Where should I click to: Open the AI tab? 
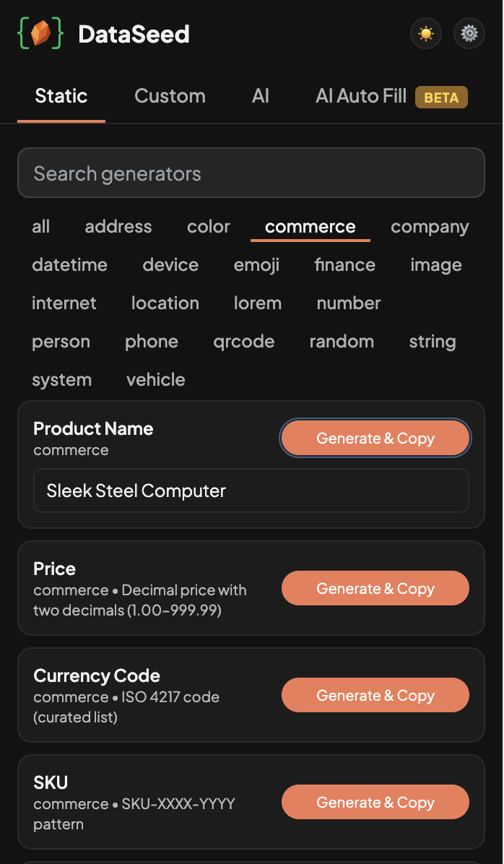[x=260, y=95]
